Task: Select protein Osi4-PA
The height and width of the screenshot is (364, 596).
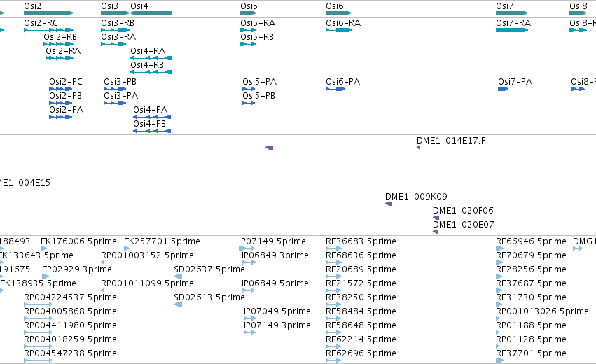Action: pyautogui.click(x=152, y=117)
